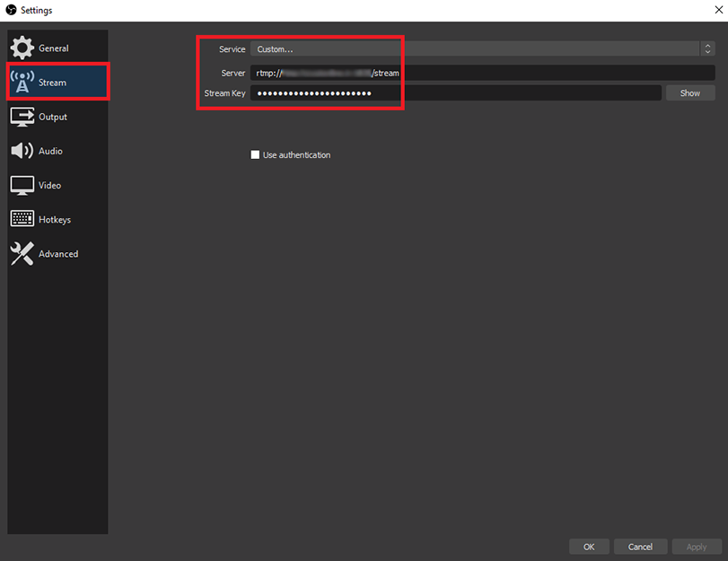
Task: Click the OBS logo in title bar
Action: [x=11, y=10]
